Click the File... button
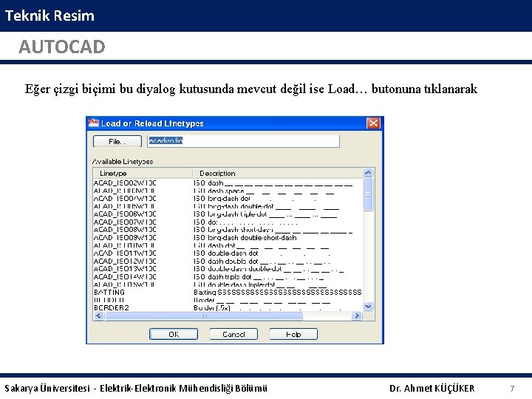Viewport: 532px width, 399px height. (x=117, y=141)
